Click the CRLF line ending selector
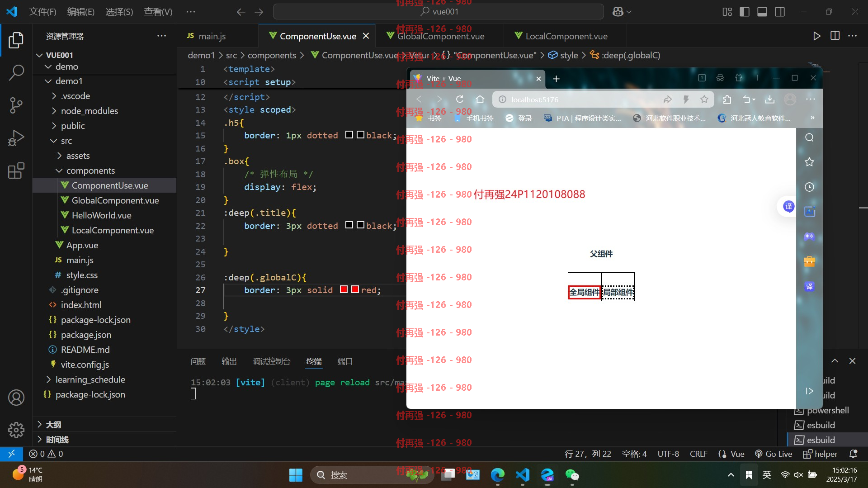The width and height of the screenshot is (868, 488). [698, 454]
